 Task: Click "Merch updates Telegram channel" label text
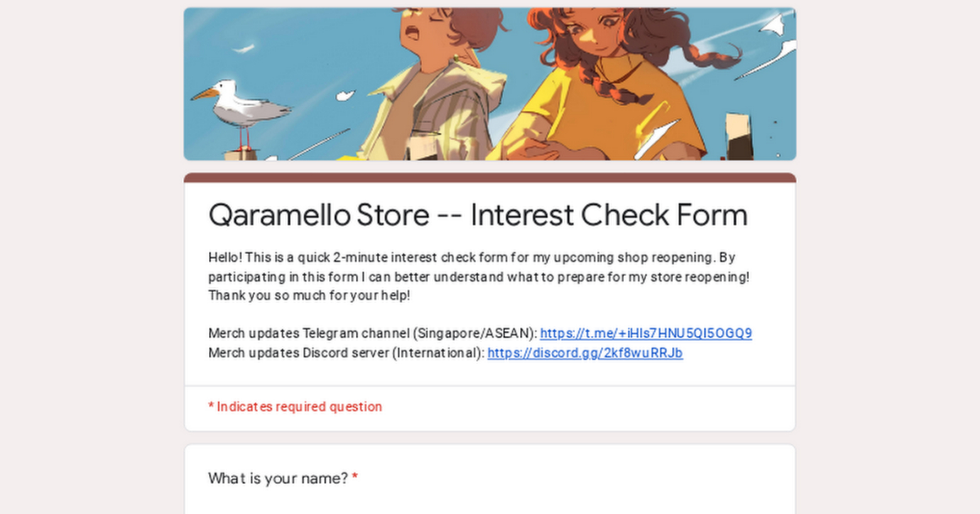tap(309, 333)
